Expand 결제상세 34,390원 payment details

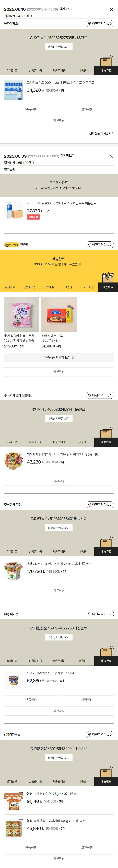[x=18, y=16]
